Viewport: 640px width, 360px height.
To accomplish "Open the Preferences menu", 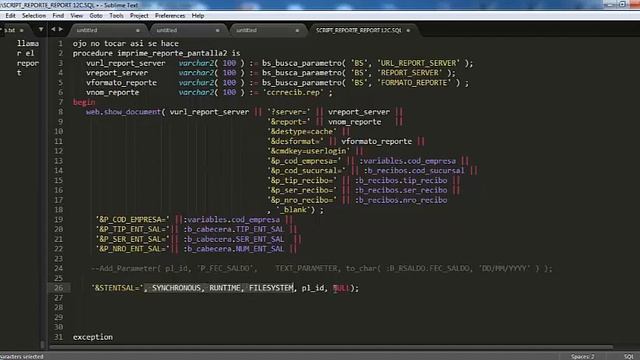I will (x=170, y=16).
